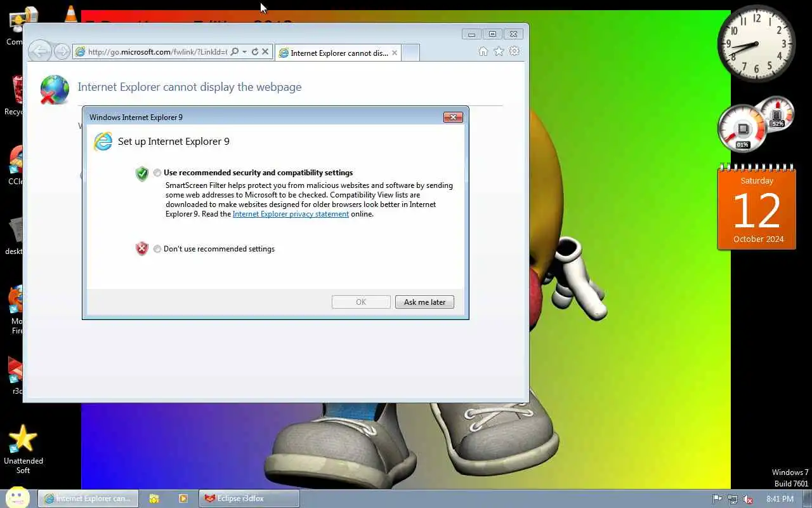Screen dimensions: 812x508
Task: Click the OK button in setup dialog
Action: point(361,302)
